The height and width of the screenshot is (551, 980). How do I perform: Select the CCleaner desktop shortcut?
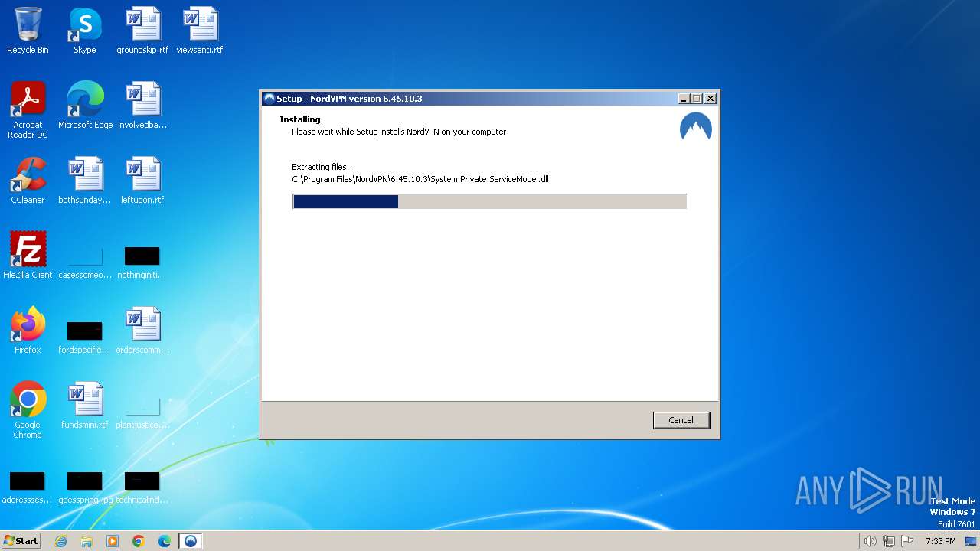pos(28,181)
